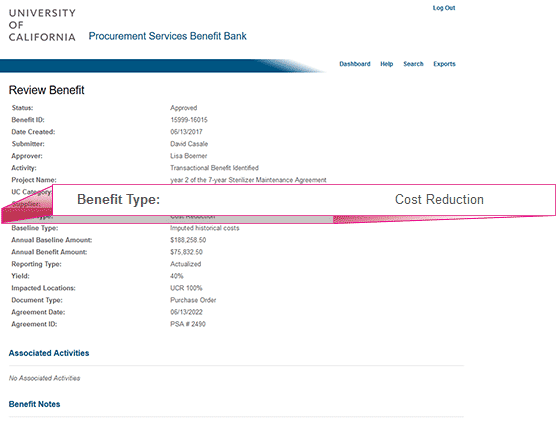Viewport: 556px width, 422px height.
Task: Go to the Search page
Action: [x=413, y=64]
